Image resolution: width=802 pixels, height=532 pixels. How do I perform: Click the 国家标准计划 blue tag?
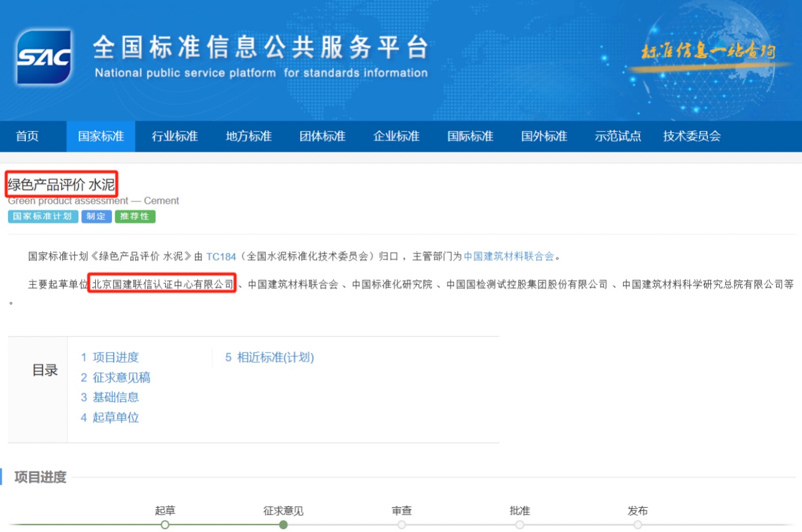(42, 216)
